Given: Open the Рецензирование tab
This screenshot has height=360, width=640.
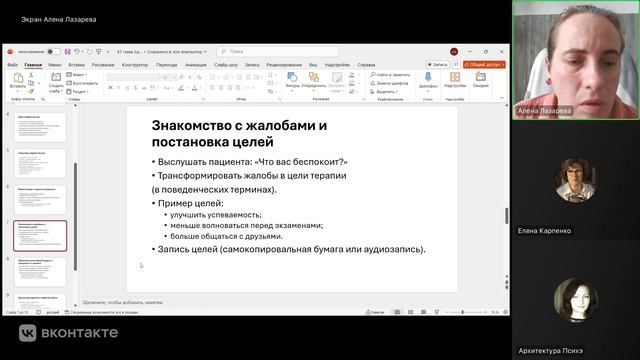Looking at the screenshot, I should 284,65.
